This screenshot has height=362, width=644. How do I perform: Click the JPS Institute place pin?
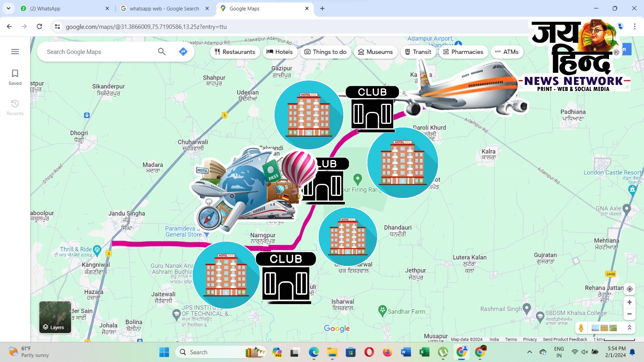(176, 314)
